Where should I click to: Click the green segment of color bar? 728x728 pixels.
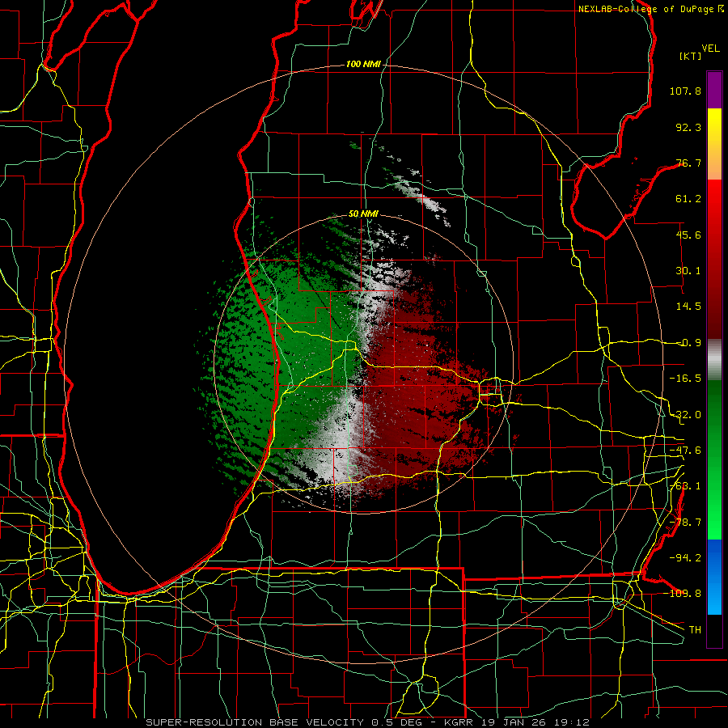click(714, 459)
